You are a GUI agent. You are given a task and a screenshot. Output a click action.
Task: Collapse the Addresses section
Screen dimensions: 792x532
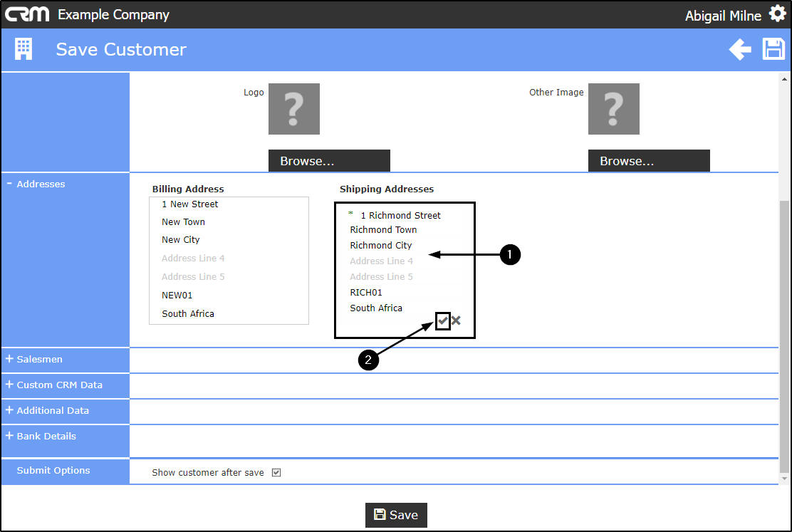tap(36, 184)
